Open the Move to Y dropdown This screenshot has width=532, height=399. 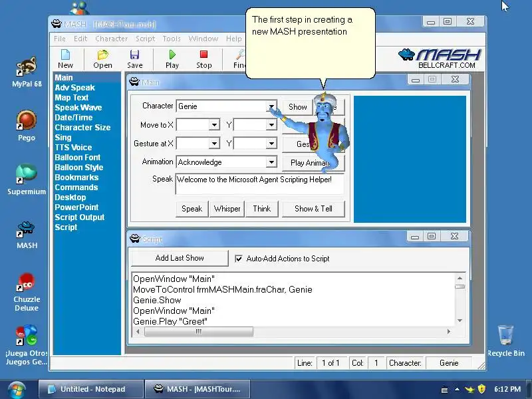click(x=271, y=125)
